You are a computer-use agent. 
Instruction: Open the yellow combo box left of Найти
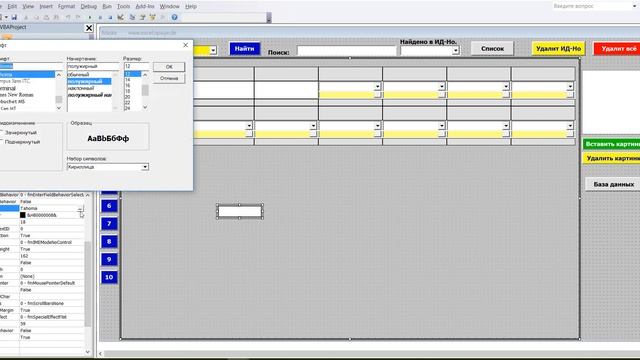pos(213,50)
